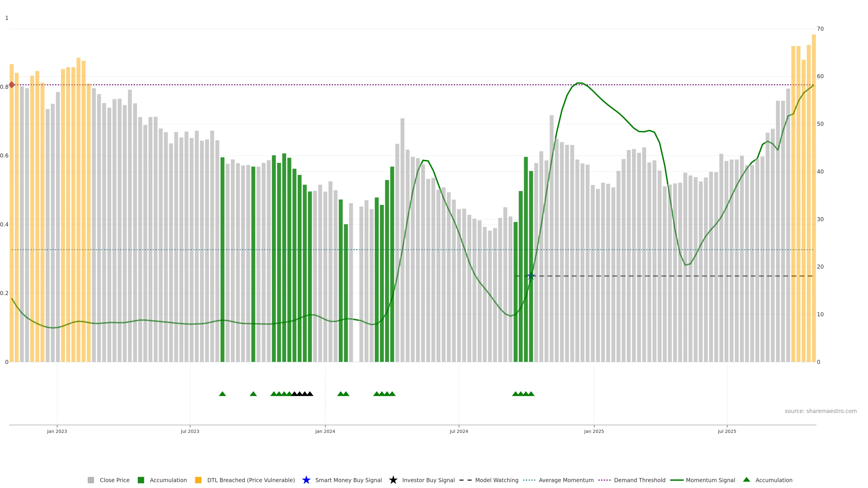The width and height of the screenshot is (868, 488).
Task: Click the blue star marker on the chart
Action: click(x=531, y=276)
